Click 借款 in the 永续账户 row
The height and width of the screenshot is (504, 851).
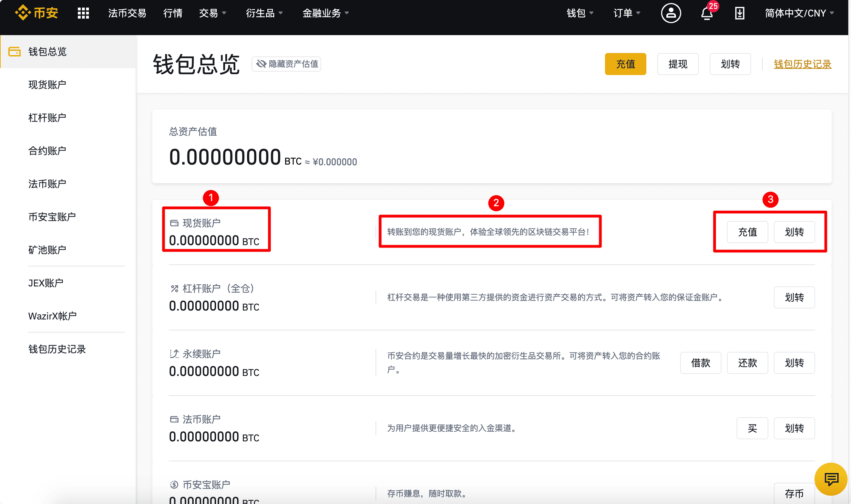point(700,363)
